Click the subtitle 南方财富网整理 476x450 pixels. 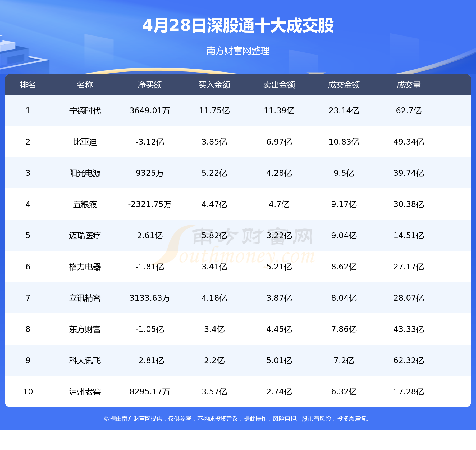pos(238,51)
